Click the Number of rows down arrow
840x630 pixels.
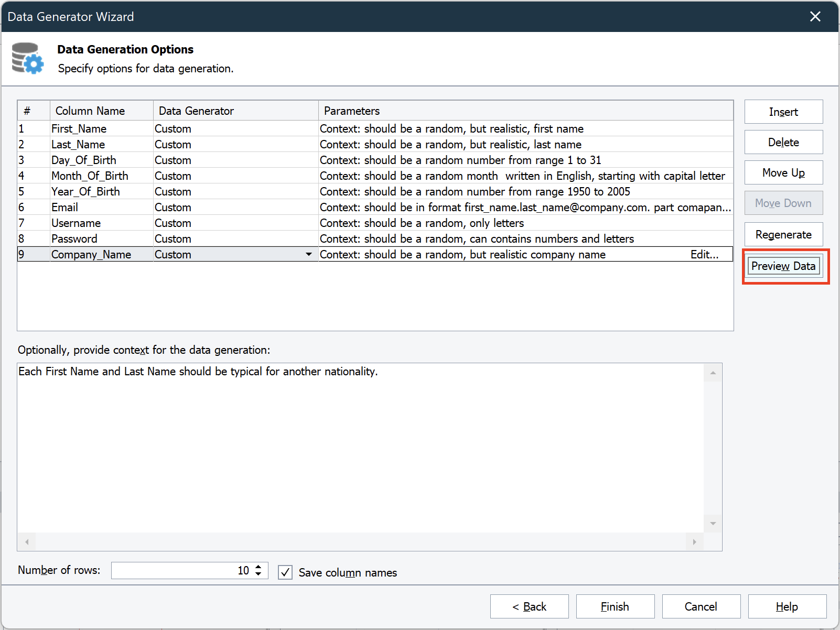(x=258, y=574)
